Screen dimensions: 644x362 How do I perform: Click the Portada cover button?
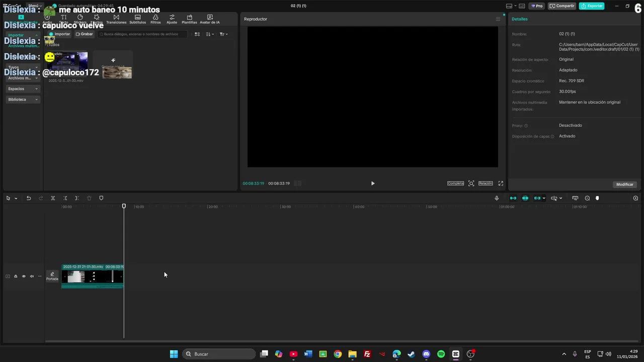(52, 276)
